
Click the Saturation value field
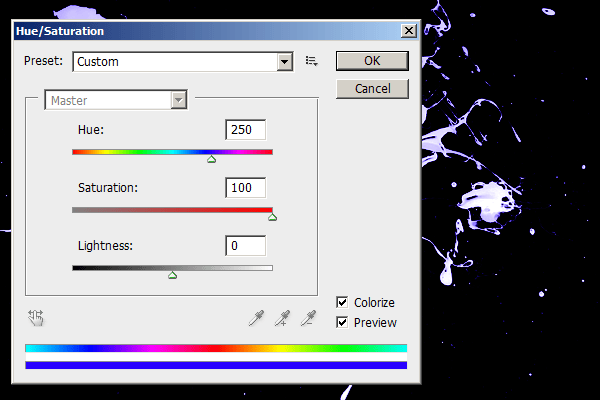pyautogui.click(x=246, y=188)
